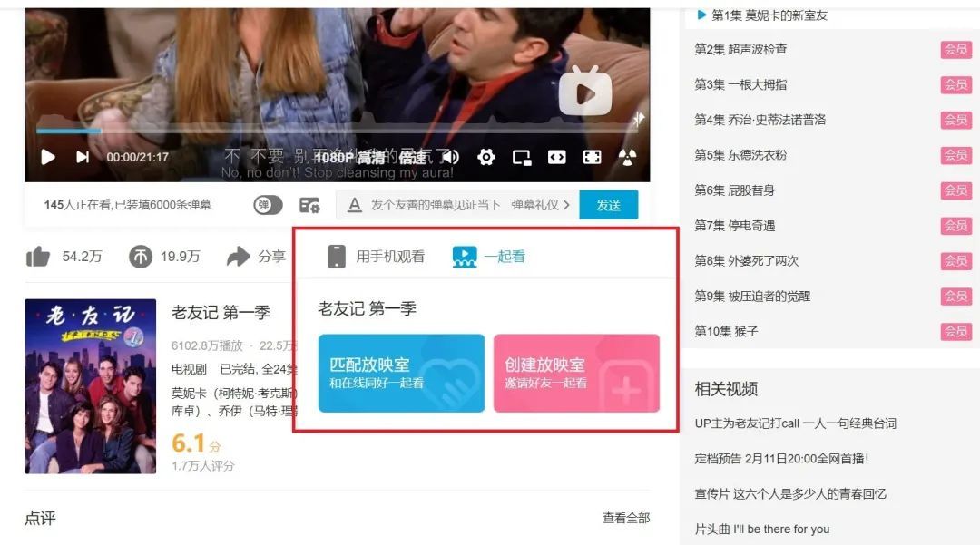This screenshot has width=980, height=545.
Task: Open related video 定档预告 2月11日
Action: coord(782,459)
